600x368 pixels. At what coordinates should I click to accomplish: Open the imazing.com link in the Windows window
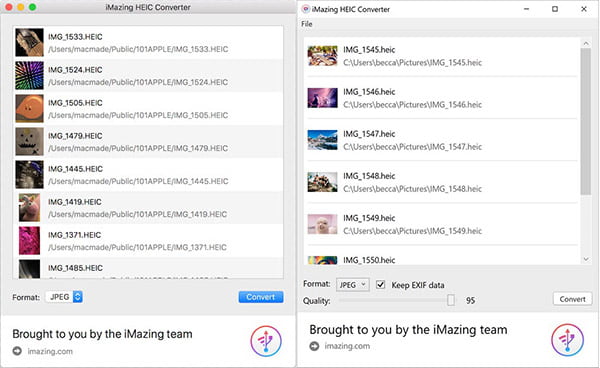click(347, 346)
